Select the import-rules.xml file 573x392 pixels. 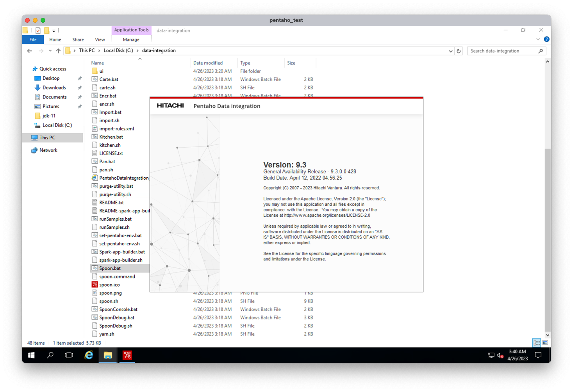(116, 128)
